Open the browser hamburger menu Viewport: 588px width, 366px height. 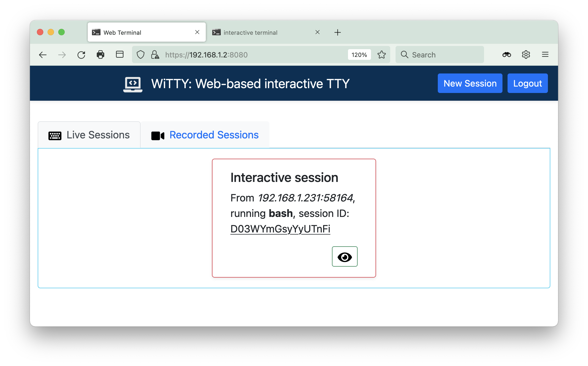pyautogui.click(x=545, y=55)
